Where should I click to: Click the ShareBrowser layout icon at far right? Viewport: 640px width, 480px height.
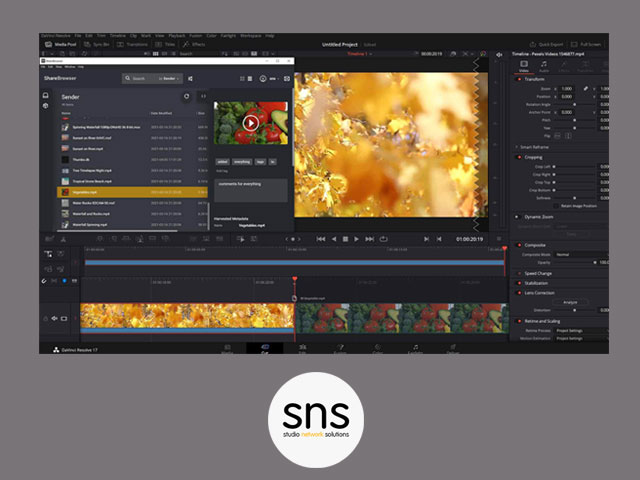(x=287, y=78)
